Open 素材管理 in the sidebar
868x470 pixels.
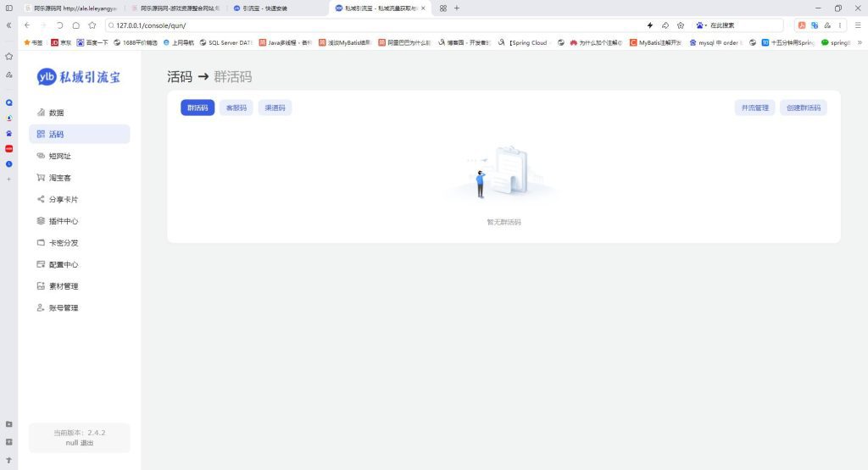pos(63,286)
